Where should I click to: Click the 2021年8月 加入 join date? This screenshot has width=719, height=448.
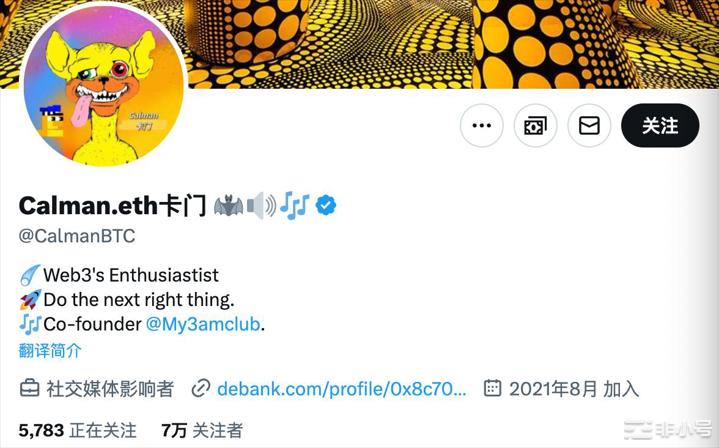(574, 389)
